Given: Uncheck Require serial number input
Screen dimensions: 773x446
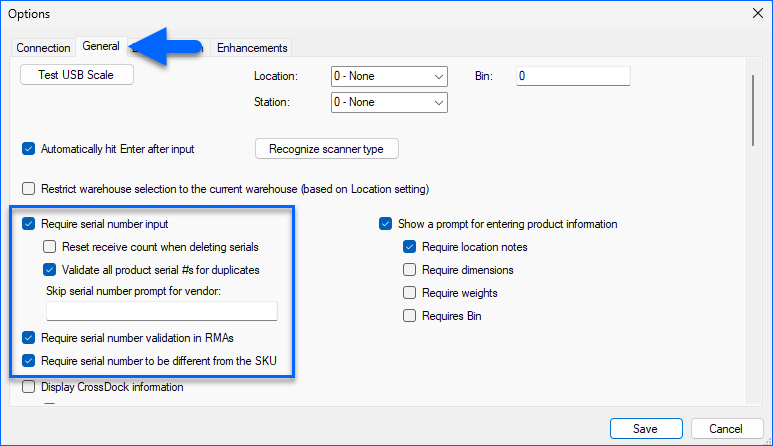Looking at the screenshot, I should (x=29, y=224).
